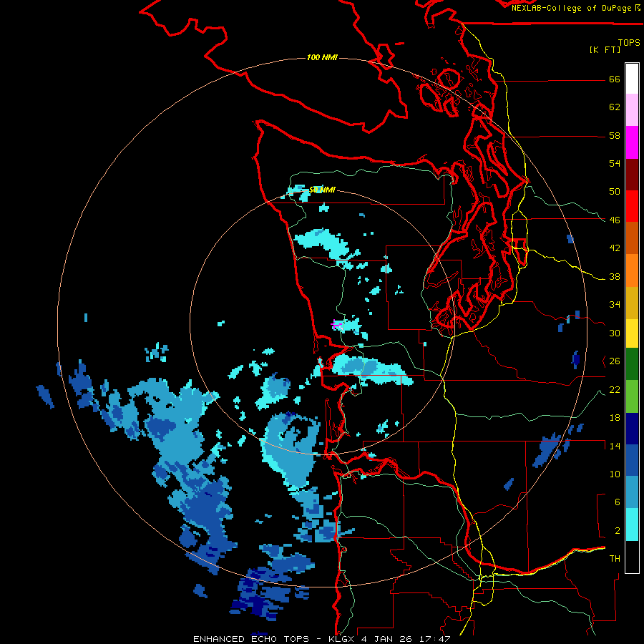Click the "50 NMI" range ring label

[322, 190]
